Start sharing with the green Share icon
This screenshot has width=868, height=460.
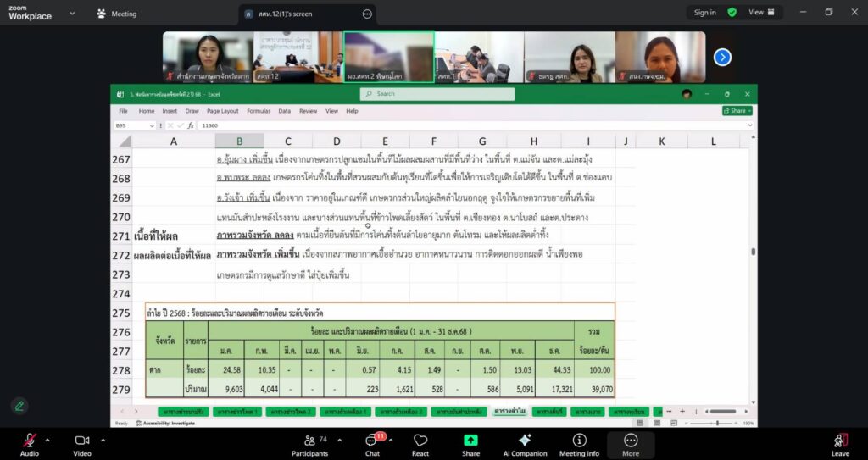[x=470, y=441]
